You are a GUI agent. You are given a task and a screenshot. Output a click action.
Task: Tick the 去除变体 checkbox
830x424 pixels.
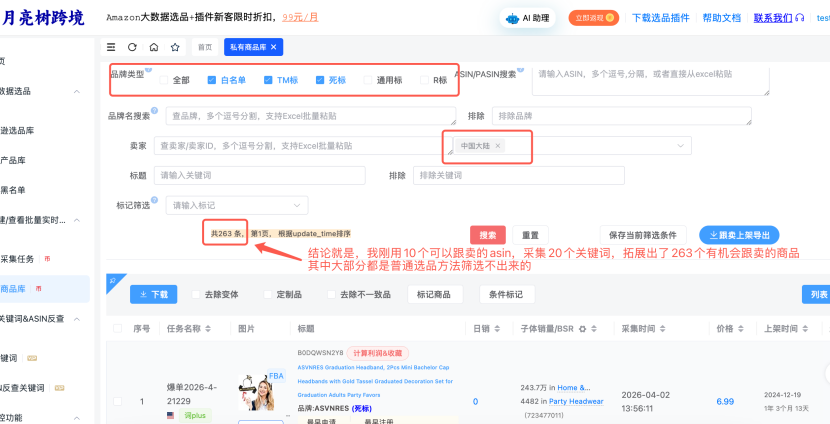point(195,295)
